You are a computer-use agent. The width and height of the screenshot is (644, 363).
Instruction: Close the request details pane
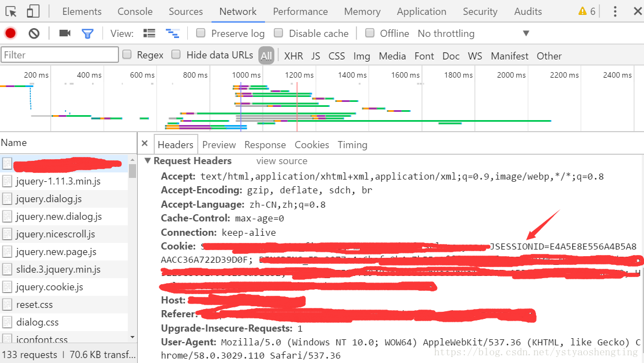click(144, 143)
